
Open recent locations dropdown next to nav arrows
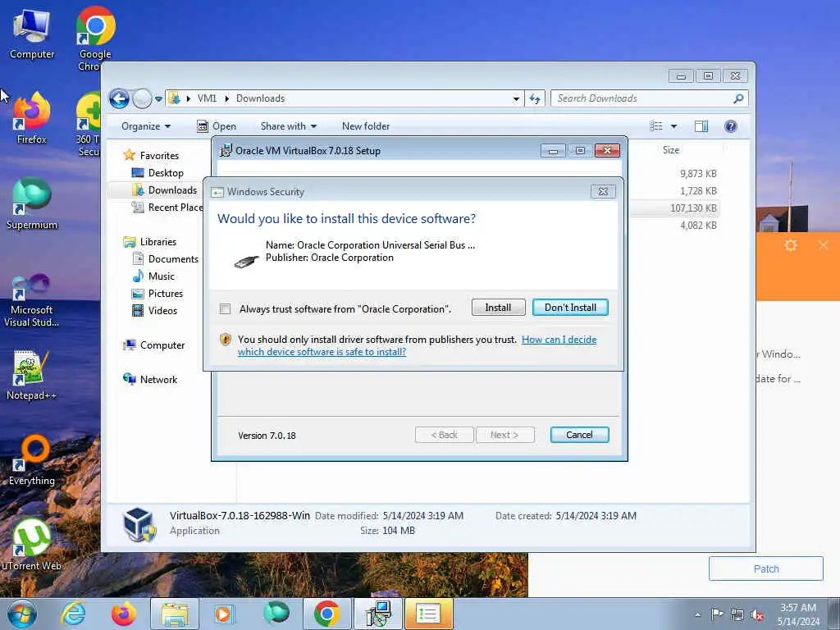point(158,99)
